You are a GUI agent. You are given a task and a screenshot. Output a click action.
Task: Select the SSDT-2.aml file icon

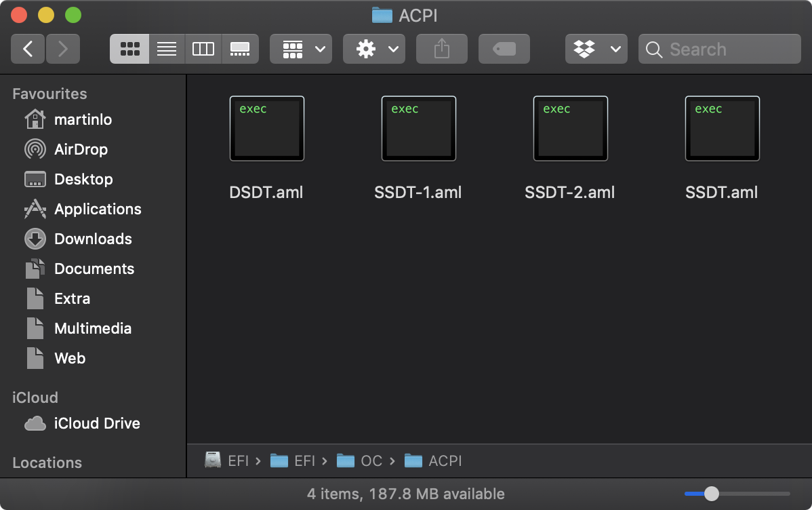click(x=571, y=129)
